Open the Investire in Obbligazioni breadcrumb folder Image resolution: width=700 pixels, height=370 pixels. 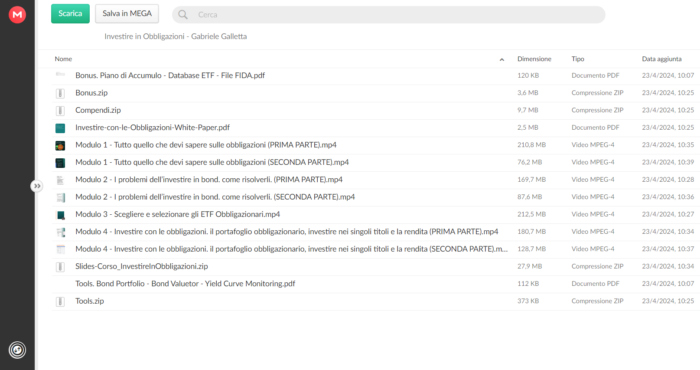(x=175, y=36)
